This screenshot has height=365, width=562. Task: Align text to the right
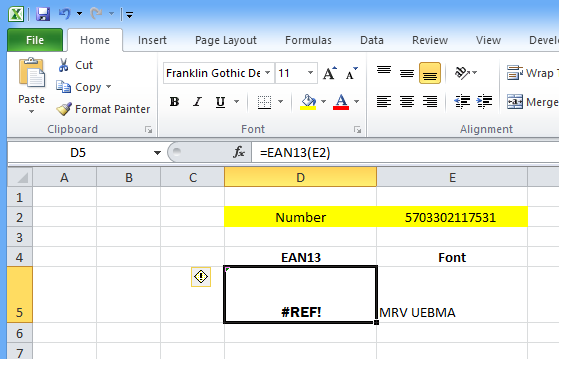point(430,102)
